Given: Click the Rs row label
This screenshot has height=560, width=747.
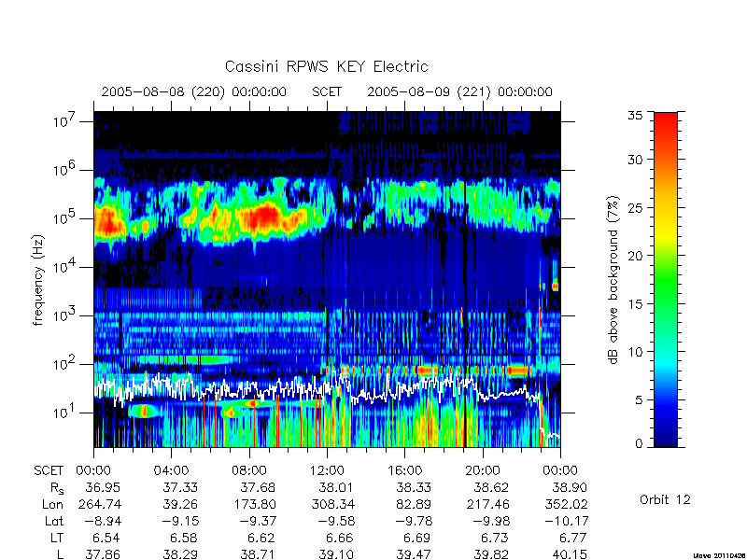Looking at the screenshot, I should (57, 488).
